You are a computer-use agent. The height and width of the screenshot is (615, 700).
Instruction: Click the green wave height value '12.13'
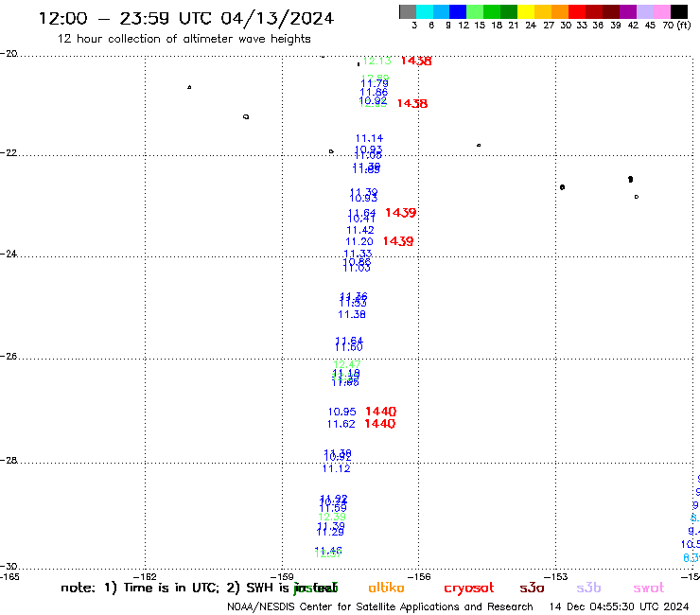click(376, 61)
